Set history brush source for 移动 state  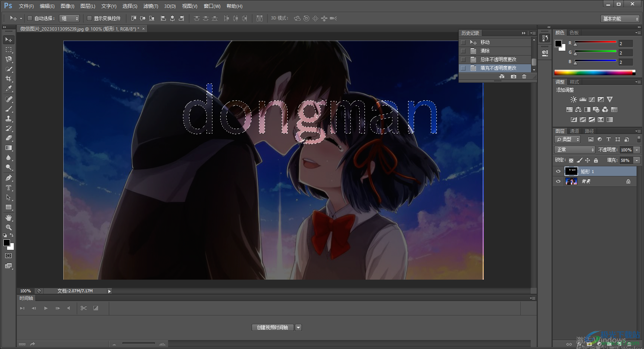[463, 43]
